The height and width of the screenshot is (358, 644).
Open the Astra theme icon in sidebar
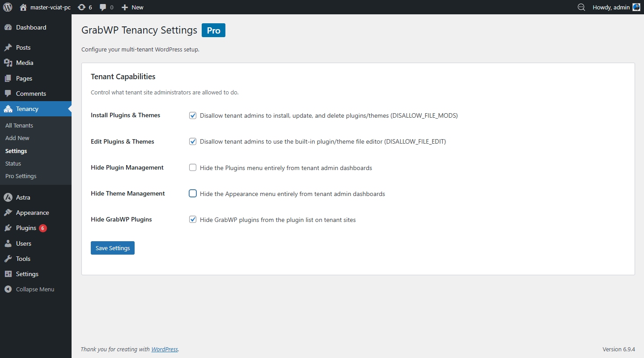pos(8,197)
